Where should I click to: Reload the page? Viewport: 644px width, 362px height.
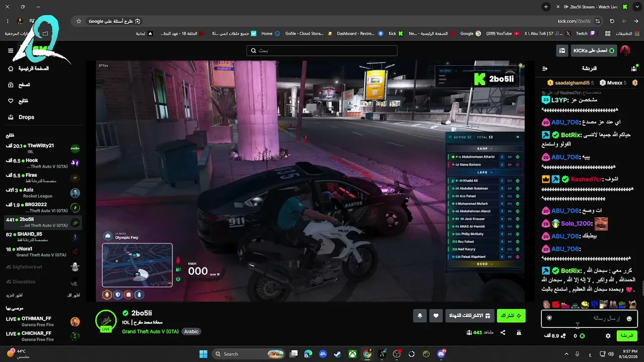pyautogui.click(x=612, y=21)
